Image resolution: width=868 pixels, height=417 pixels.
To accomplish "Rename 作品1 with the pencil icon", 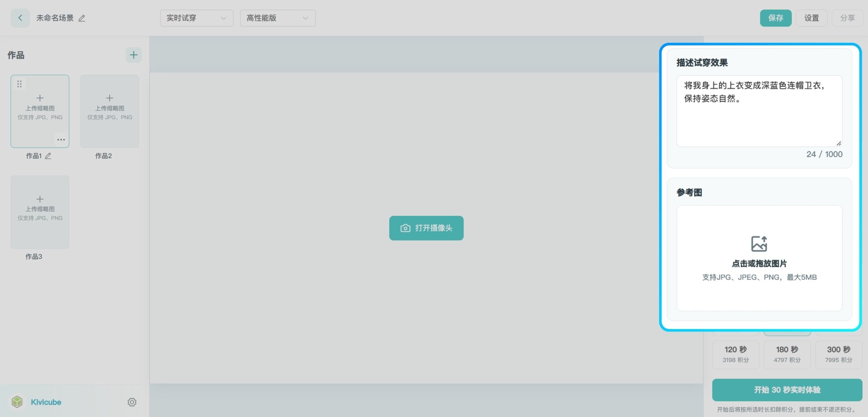I will coord(48,156).
